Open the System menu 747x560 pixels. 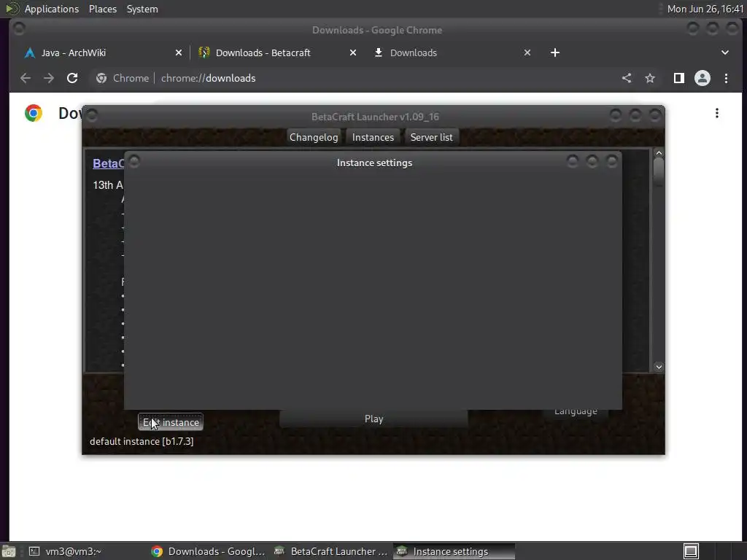(x=142, y=9)
